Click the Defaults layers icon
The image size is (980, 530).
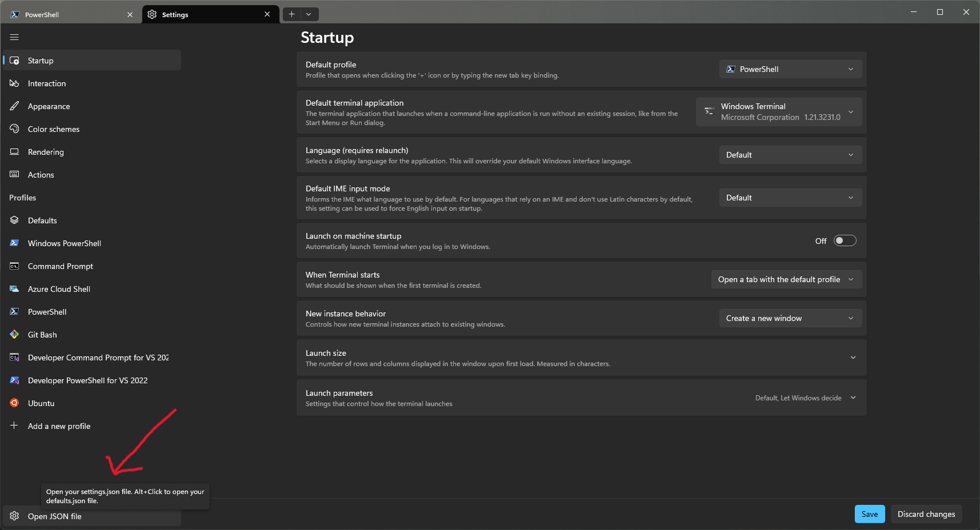14,220
